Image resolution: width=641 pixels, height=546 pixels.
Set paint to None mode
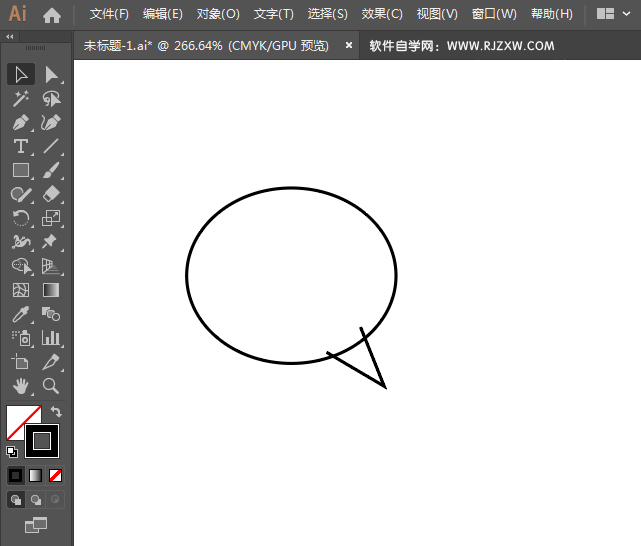tap(56, 475)
